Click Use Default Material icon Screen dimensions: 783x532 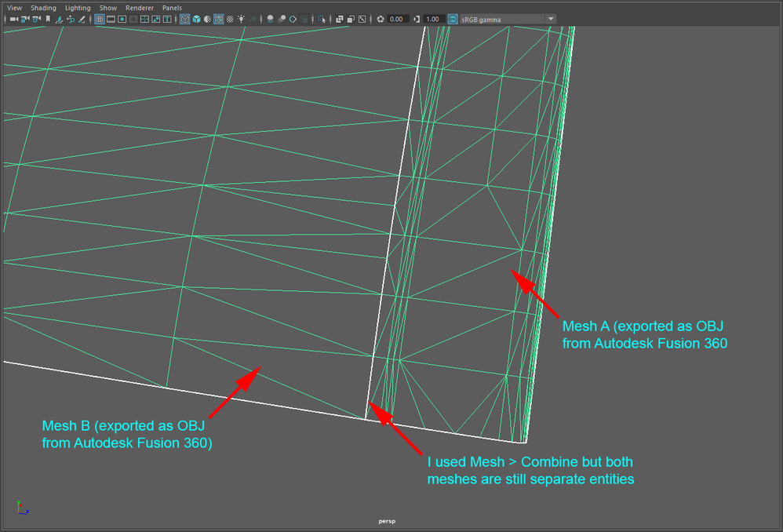[x=207, y=19]
